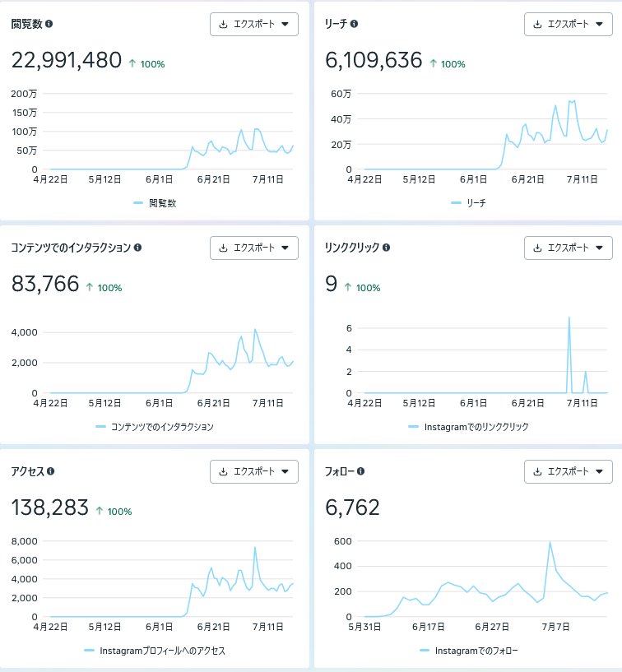Toggle リーチ legend item in chart
This screenshot has height=672, width=622.
click(x=468, y=203)
